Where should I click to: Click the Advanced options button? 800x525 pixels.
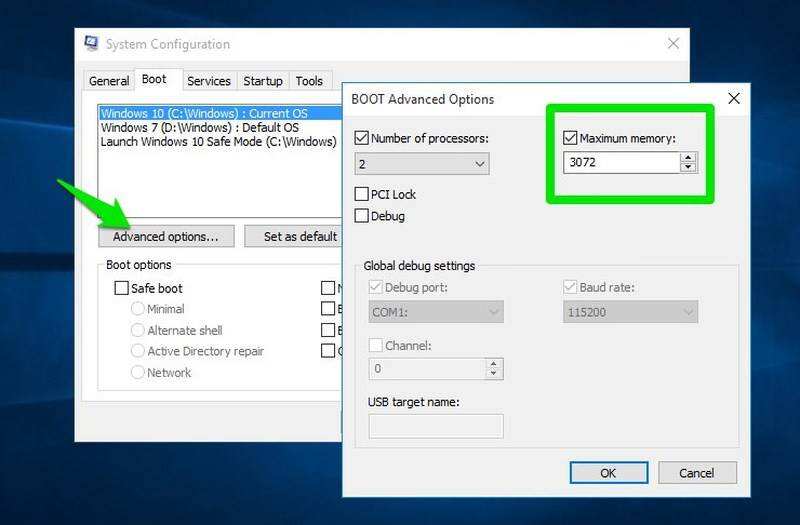[x=165, y=237]
